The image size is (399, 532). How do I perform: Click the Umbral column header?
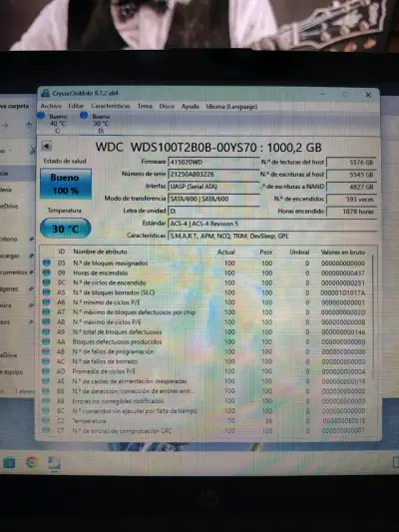tap(299, 253)
